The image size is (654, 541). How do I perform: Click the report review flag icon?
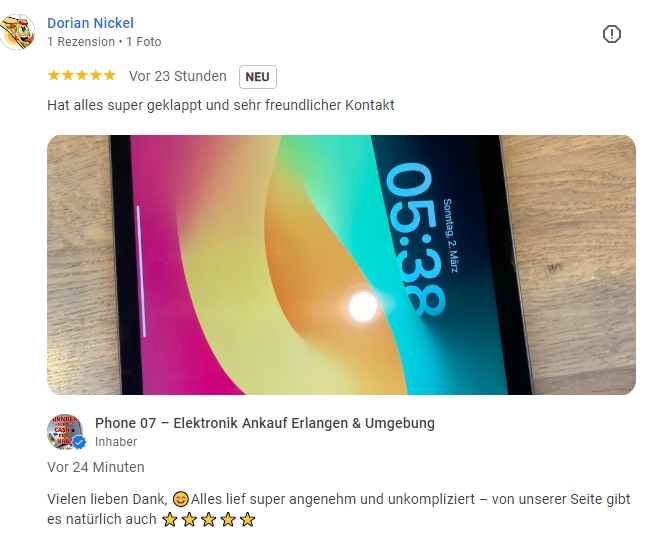(611, 34)
